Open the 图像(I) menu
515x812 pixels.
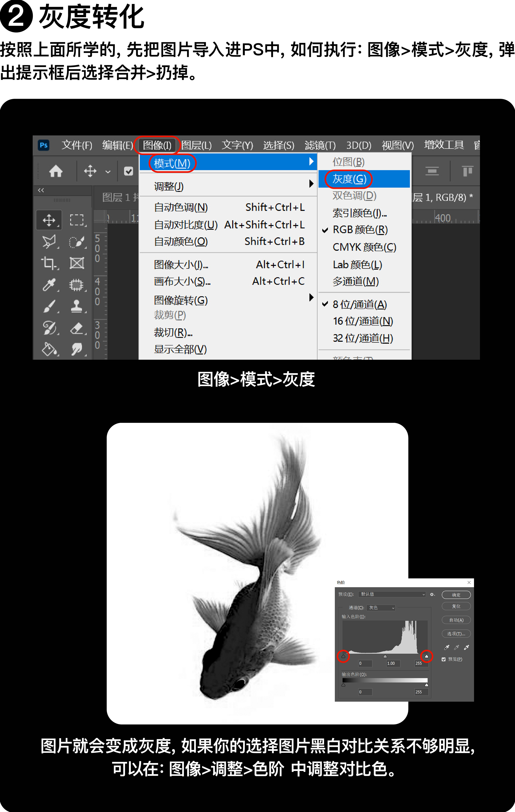tap(157, 145)
